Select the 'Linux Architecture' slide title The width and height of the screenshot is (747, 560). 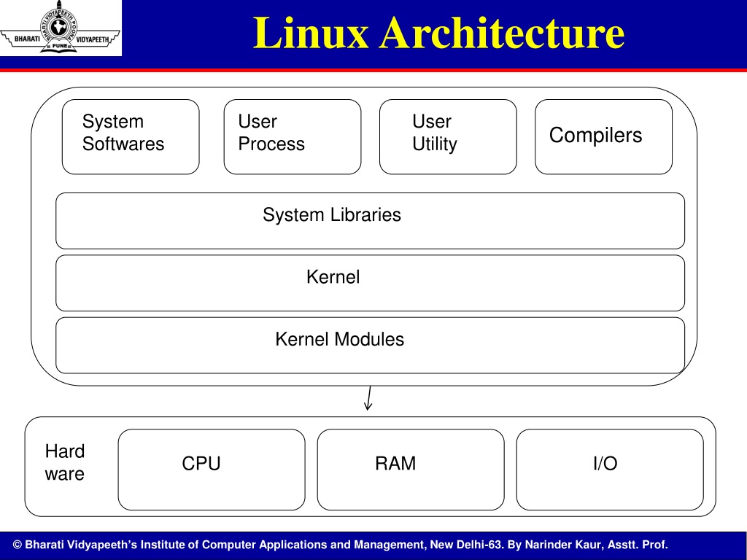coord(438,32)
